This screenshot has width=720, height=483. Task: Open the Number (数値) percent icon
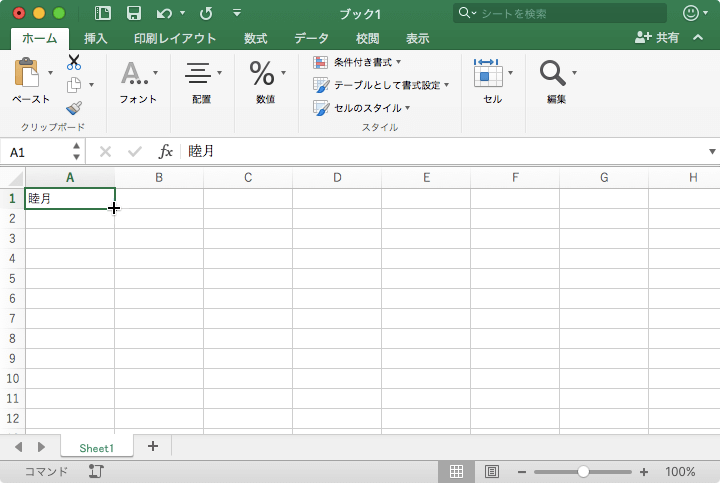pos(262,73)
